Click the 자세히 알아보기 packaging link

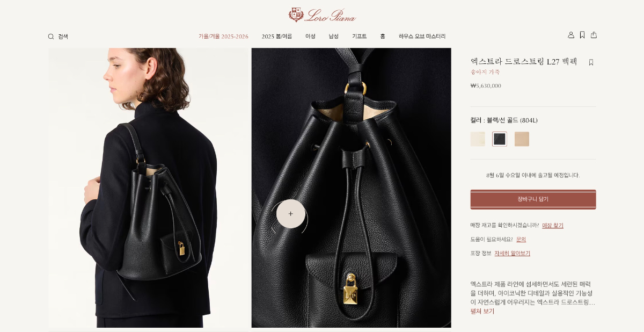pyautogui.click(x=512, y=254)
